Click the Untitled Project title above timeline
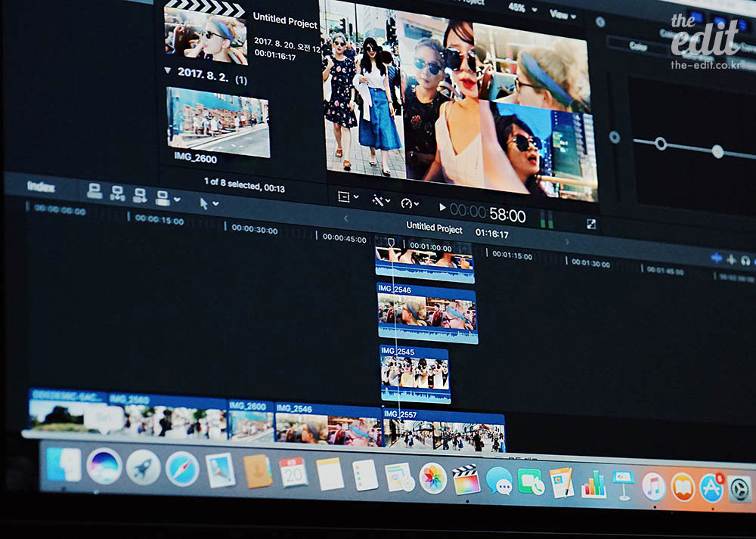Viewport: 756px width, 539px height. (434, 227)
